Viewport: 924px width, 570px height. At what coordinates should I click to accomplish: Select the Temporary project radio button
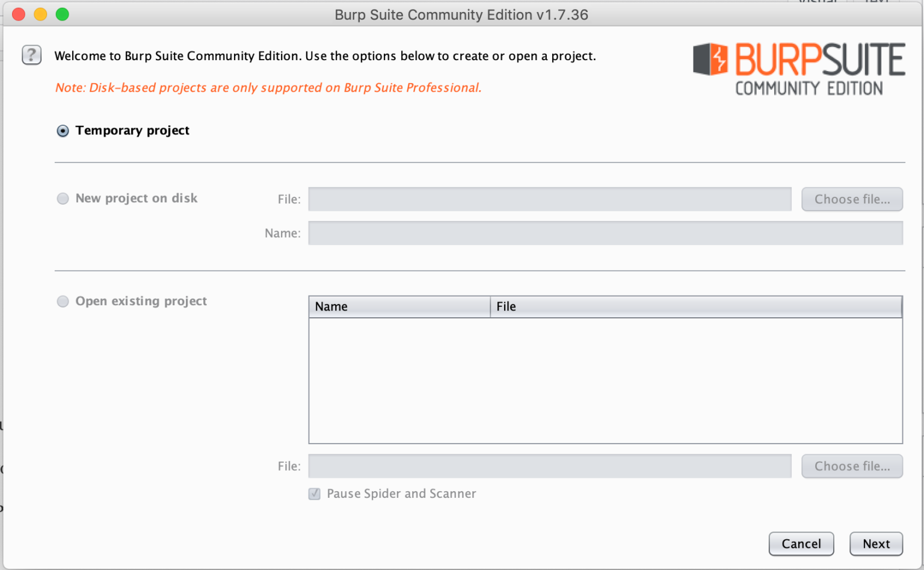click(x=63, y=131)
